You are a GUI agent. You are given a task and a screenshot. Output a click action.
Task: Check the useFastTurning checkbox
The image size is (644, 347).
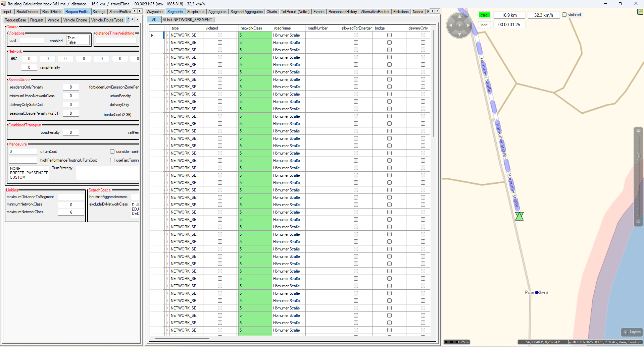[x=112, y=160]
